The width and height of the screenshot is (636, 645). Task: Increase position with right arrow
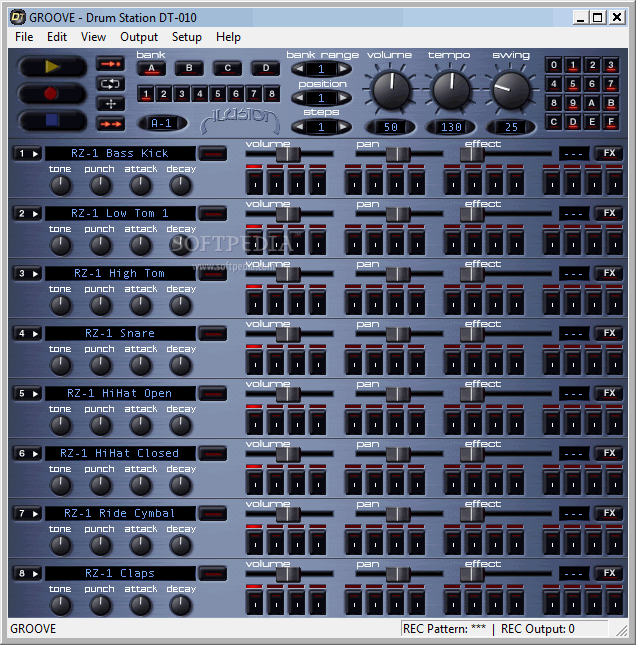pos(343,98)
